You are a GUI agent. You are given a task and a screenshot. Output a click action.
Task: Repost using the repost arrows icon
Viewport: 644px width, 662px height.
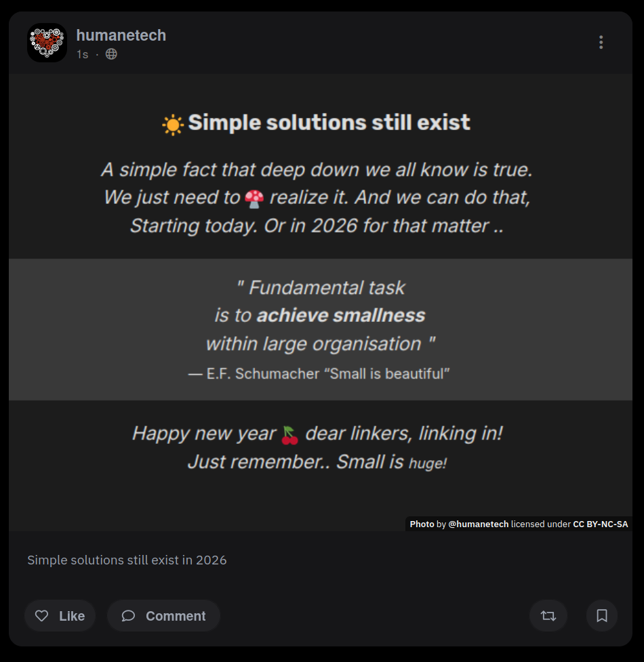(x=548, y=616)
